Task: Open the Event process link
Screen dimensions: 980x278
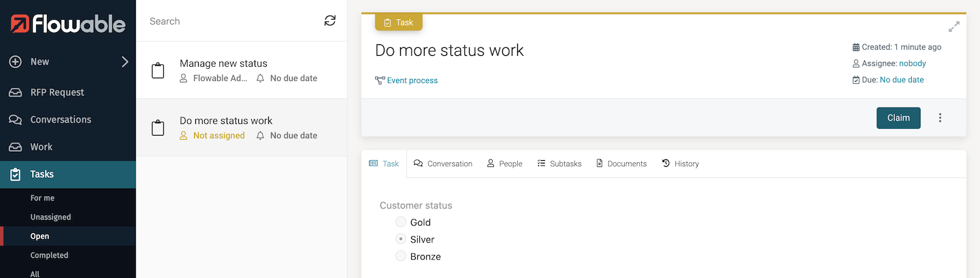Action: [x=412, y=80]
